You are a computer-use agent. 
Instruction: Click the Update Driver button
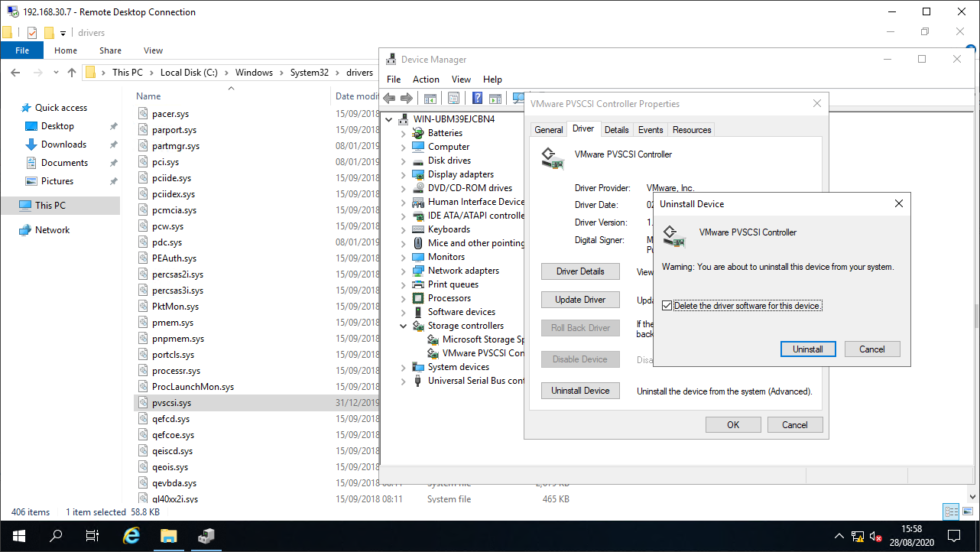[580, 300]
